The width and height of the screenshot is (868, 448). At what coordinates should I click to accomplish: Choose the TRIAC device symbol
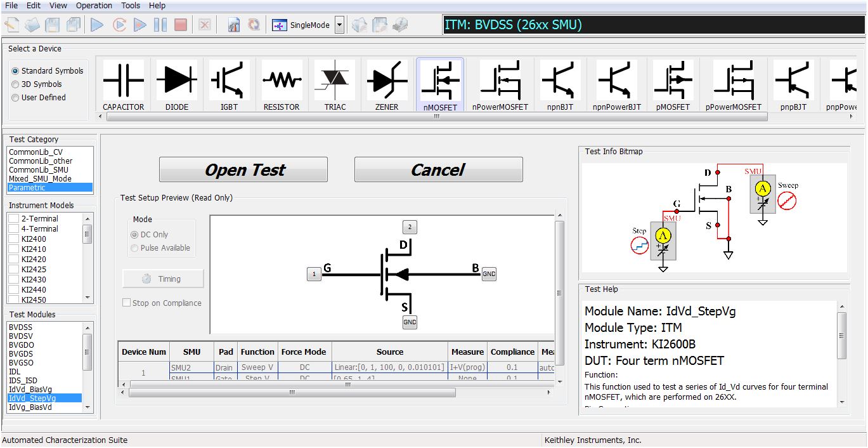335,86
